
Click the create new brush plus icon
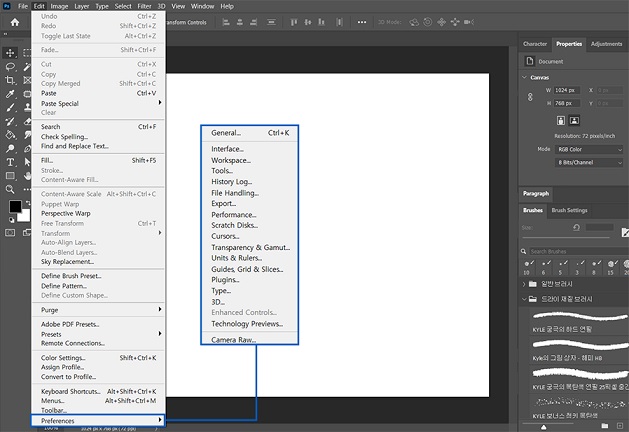(x=620, y=426)
